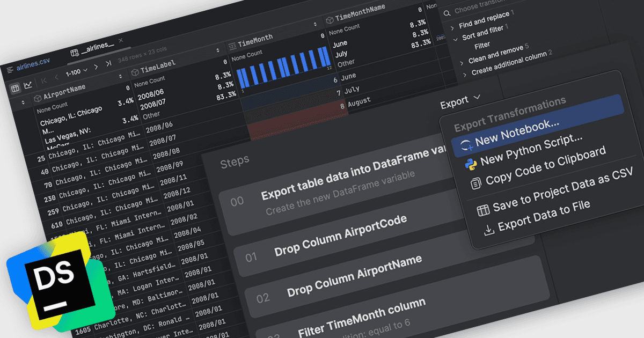The height and width of the screenshot is (338, 644).
Task: Go to previous page of rows
Action: [x=56, y=77]
